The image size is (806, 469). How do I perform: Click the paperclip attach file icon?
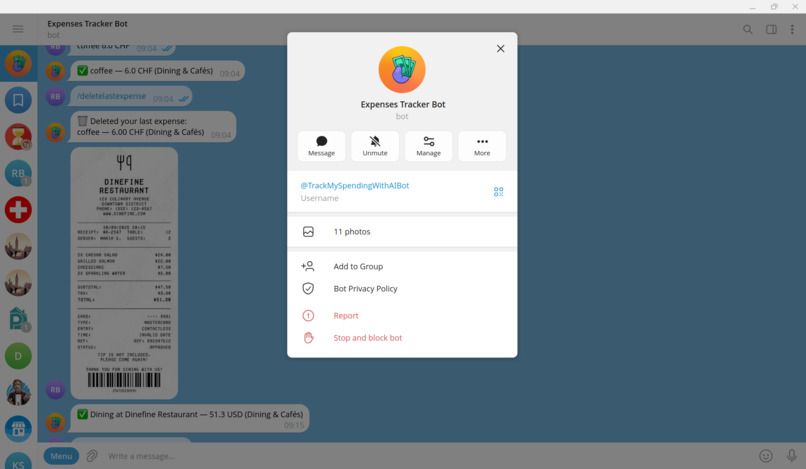(x=92, y=456)
